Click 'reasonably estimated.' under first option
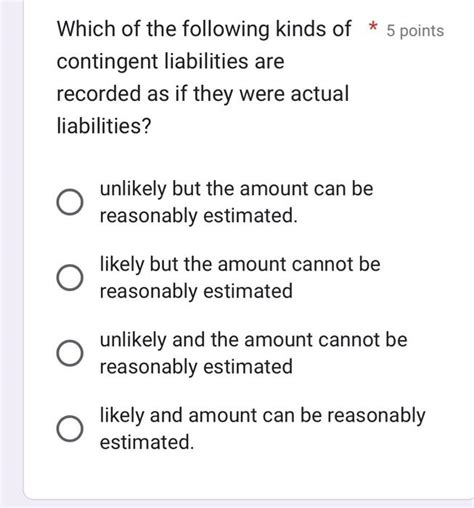 pos(198,216)
